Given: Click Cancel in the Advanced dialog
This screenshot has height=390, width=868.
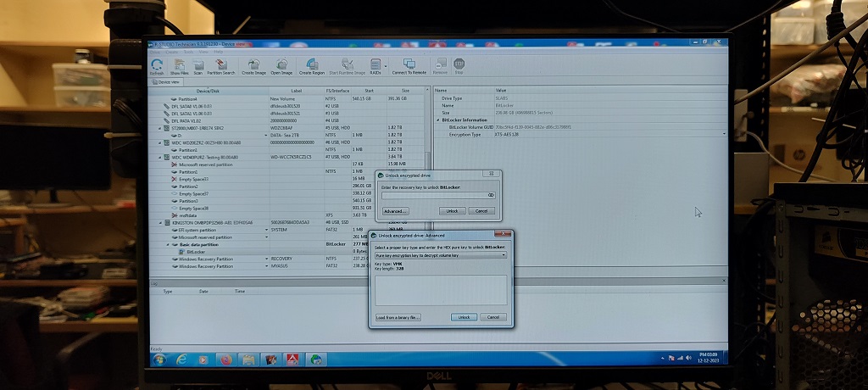Looking at the screenshot, I should 492,317.
